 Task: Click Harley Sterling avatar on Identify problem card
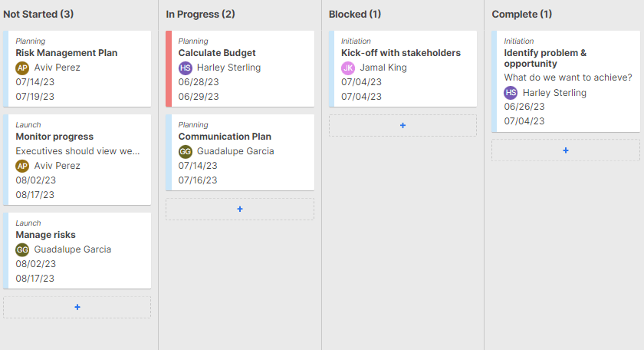[511, 93]
